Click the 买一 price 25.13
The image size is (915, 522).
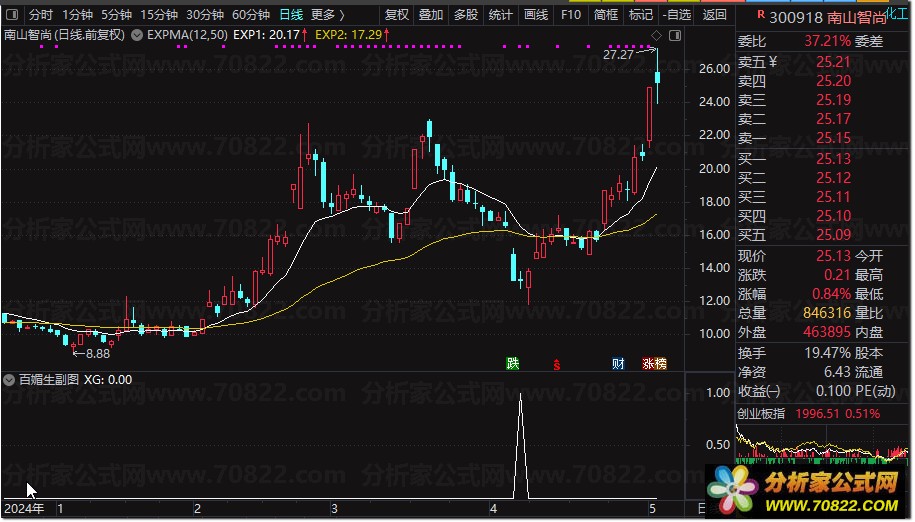[833, 159]
